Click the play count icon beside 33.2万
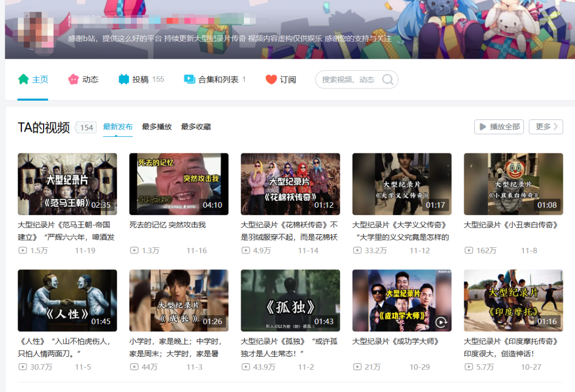575x392 pixels. (x=357, y=250)
